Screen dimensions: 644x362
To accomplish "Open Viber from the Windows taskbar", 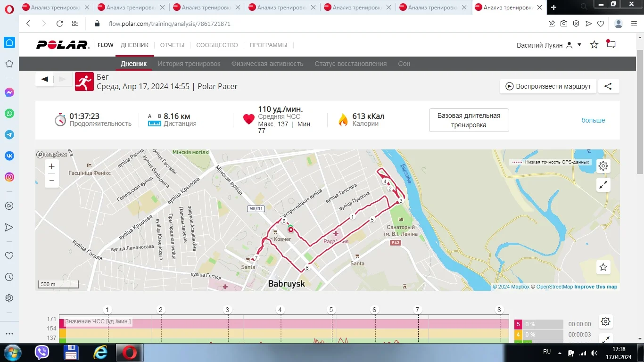I will 42,352.
